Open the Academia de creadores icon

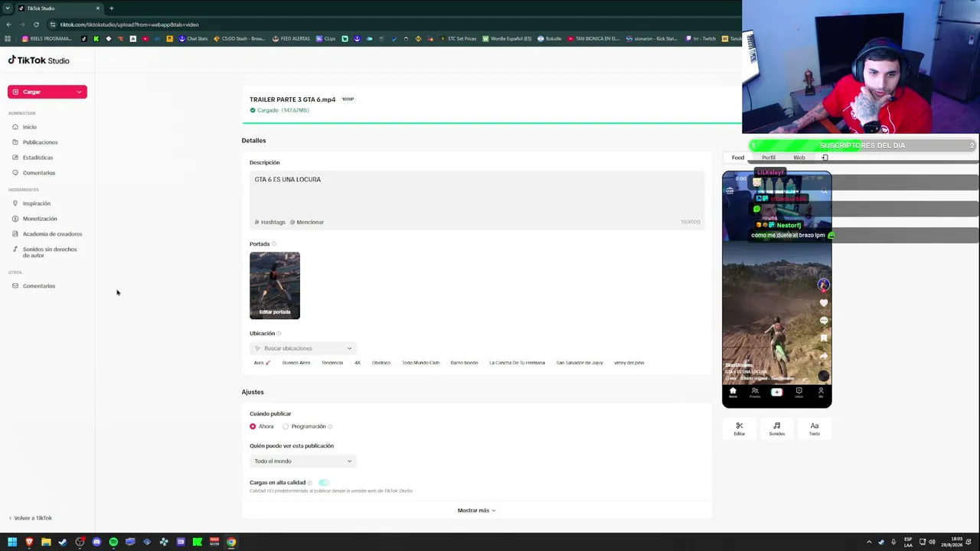click(15, 234)
